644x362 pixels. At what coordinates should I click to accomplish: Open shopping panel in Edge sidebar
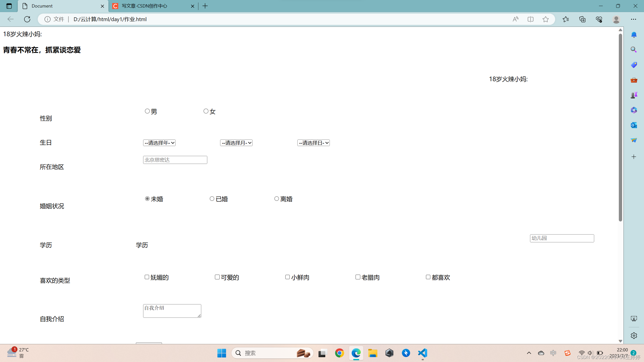(x=634, y=65)
